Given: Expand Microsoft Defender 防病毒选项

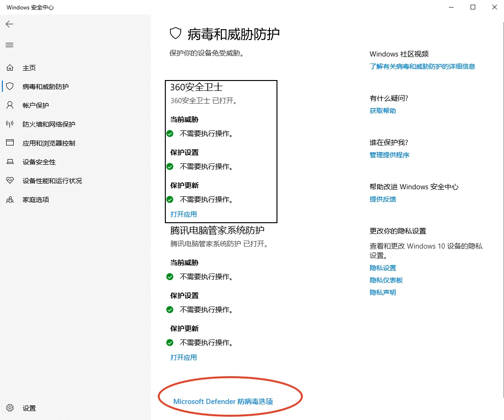Looking at the screenshot, I should click(x=223, y=402).
